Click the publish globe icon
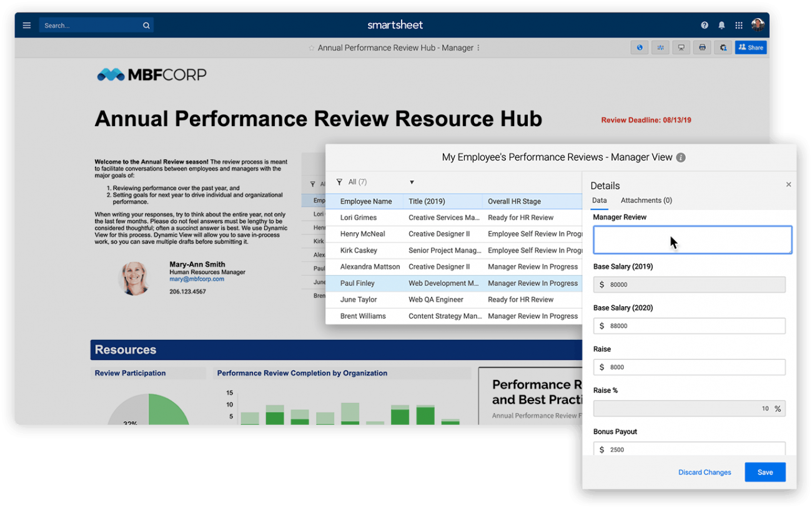The height and width of the screenshot is (508, 812). pos(639,47)
